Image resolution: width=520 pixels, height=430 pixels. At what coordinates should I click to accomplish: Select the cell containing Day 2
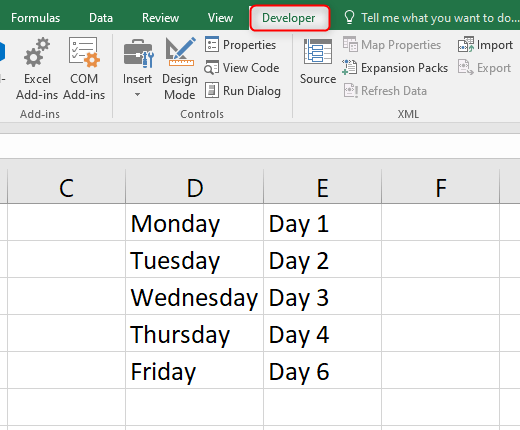tap(322, 259)
